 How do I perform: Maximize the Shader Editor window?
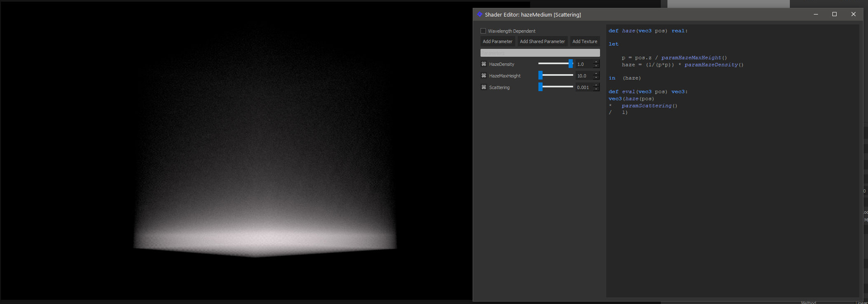click(x=835, y=14)
